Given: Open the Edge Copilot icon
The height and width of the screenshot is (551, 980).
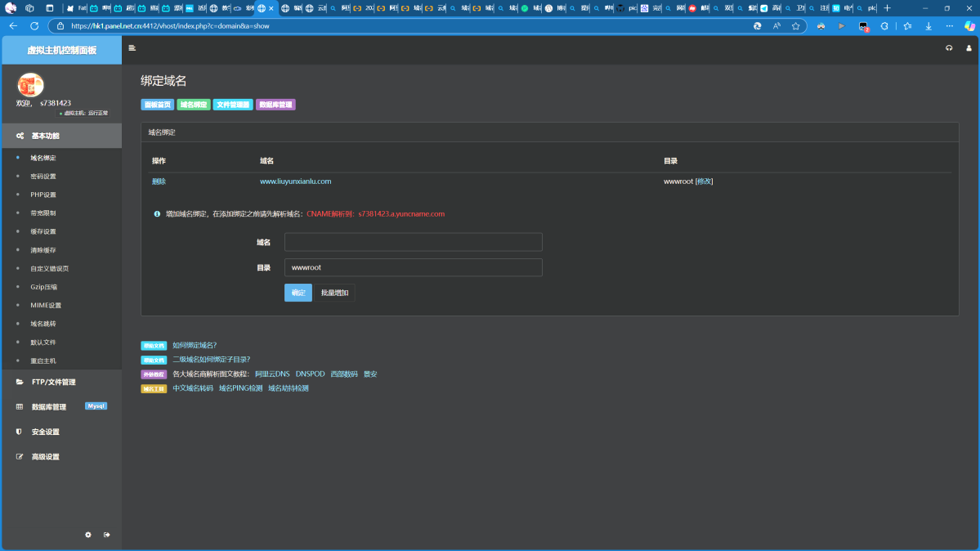Looking at the screenshot, I should pyautogui.click(x=969, y=26).
